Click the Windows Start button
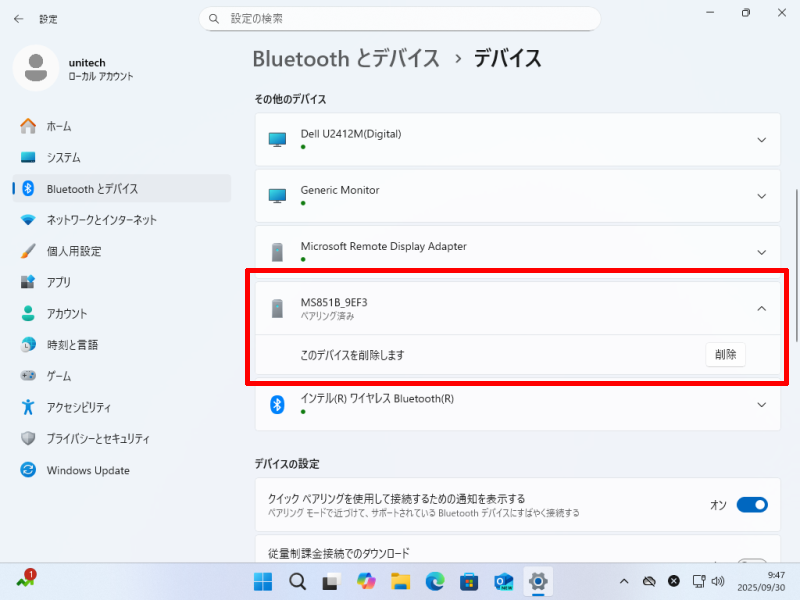The width and height of the screenshot is (800, 600). (x=263, y=581)
